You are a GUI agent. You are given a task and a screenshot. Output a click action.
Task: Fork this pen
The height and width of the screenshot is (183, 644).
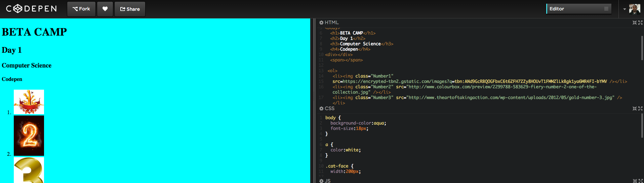coord(81,9)
